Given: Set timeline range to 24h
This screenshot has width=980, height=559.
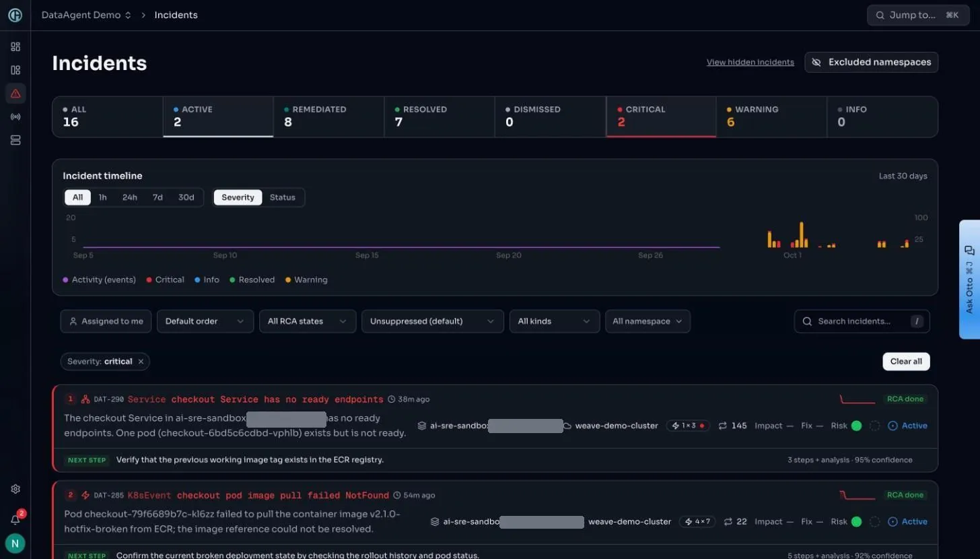Looking at the screenshot, I should [130, 197].
